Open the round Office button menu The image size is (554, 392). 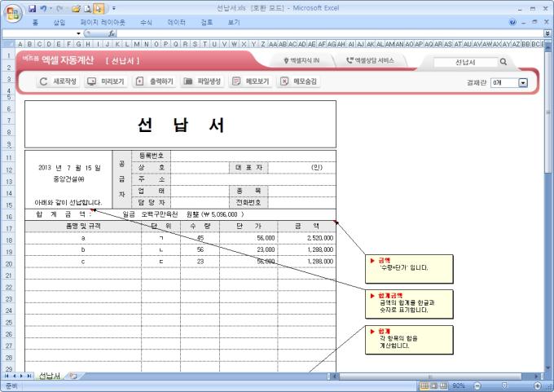click(x=13, y=13)
